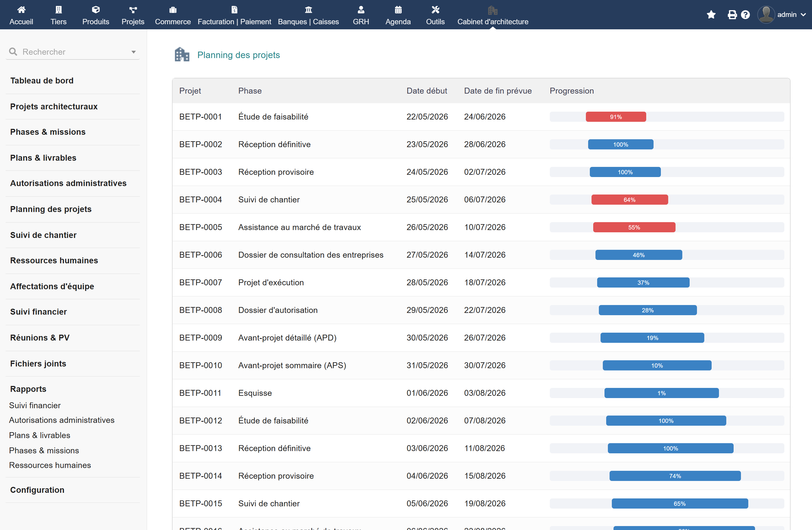Open the search box dropdown arrow
The image size is (812, 530).
click(x=133, y=52)
